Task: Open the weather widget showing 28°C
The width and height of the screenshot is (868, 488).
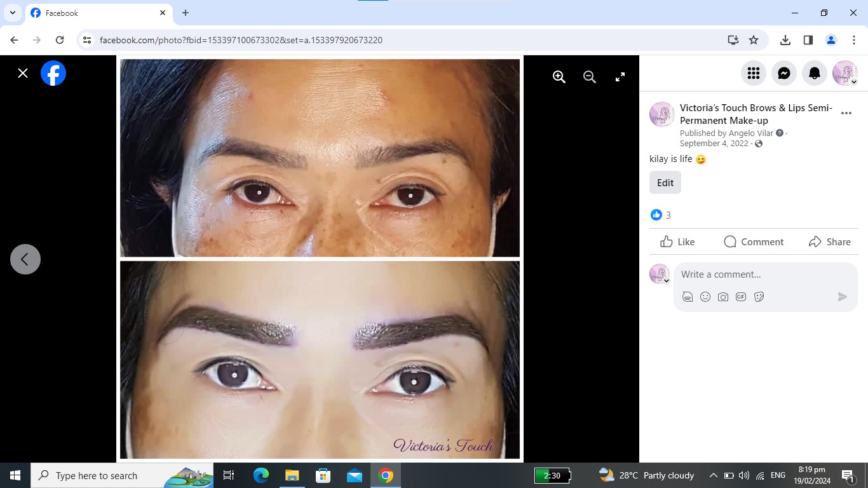Action: pyautogui.click(x=647, y=475)
